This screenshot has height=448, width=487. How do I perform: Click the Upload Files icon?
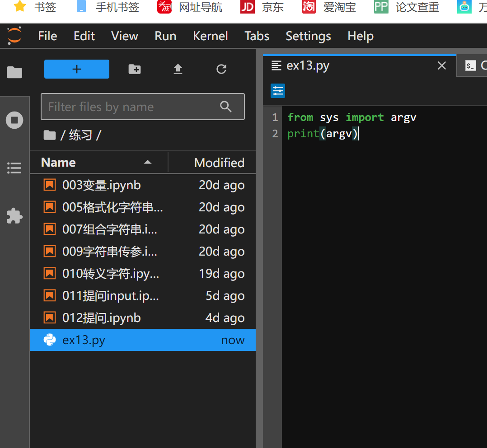178,69
